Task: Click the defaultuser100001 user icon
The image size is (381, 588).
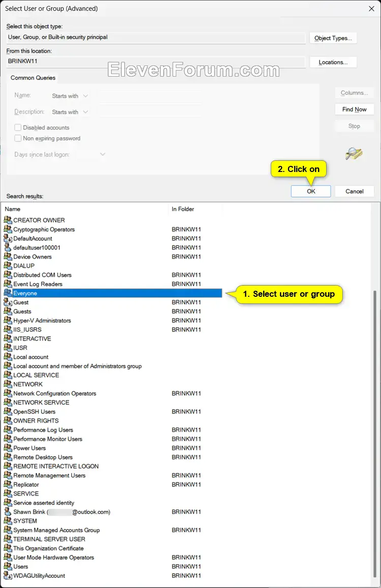Action: point(8,247)
